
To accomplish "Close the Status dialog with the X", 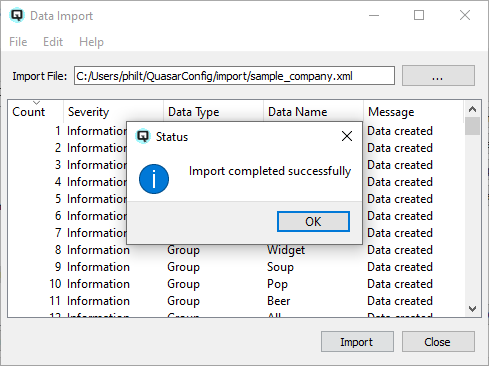I will [347, 136].
